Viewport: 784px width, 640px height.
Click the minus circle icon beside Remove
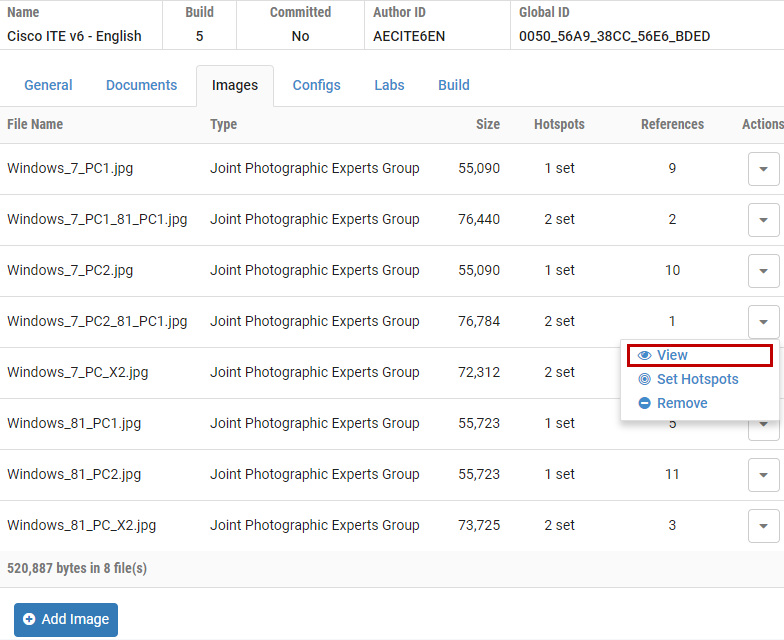coord(644,403)
